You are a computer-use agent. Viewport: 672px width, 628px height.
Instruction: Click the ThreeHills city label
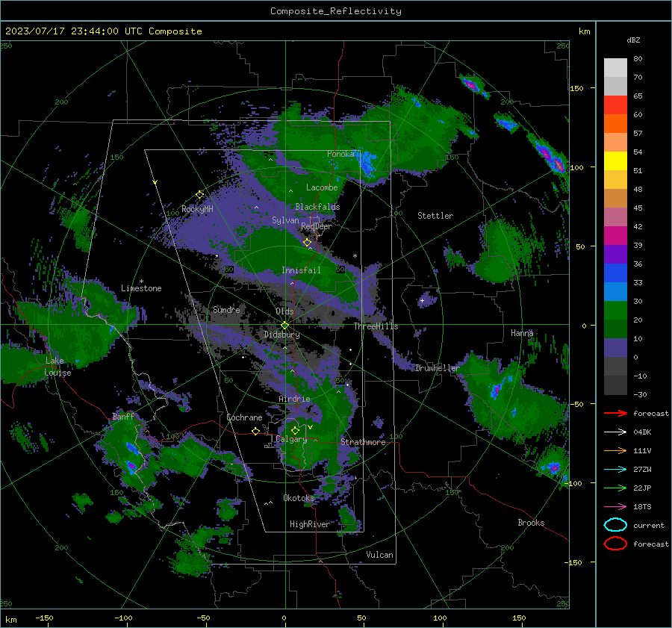click(x=376, y=326)
